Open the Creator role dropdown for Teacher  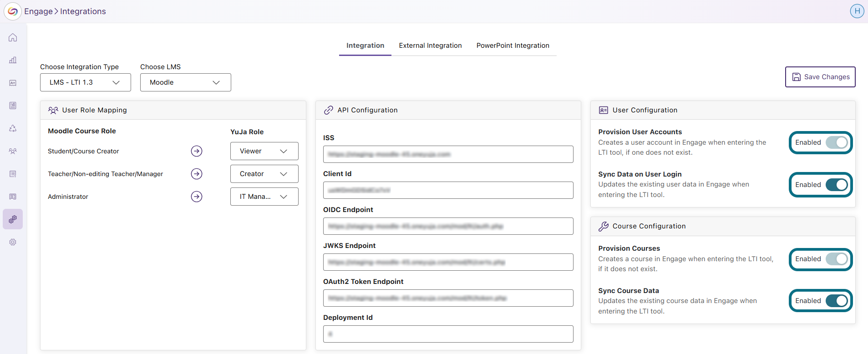click(x=264, y=174)
